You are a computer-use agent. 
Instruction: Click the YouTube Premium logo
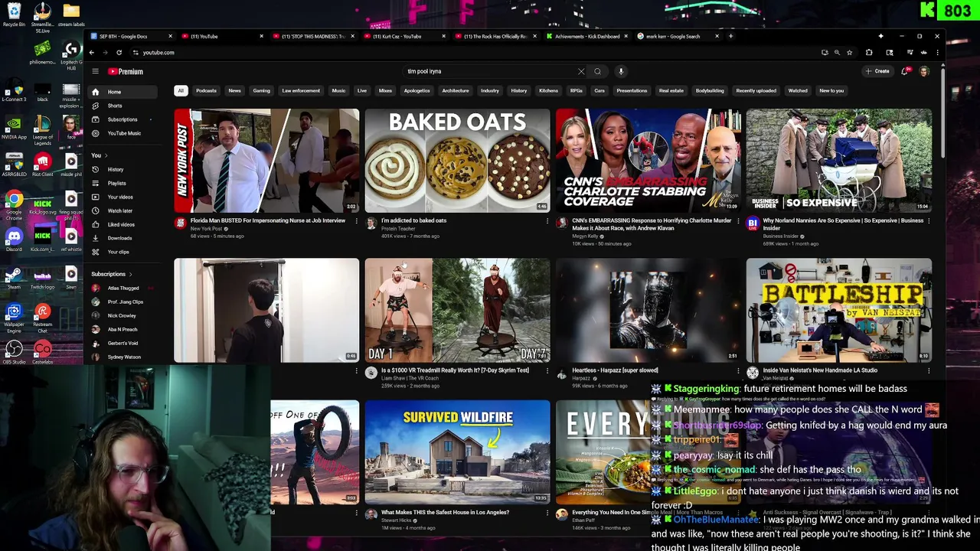(x=125, y=71)
